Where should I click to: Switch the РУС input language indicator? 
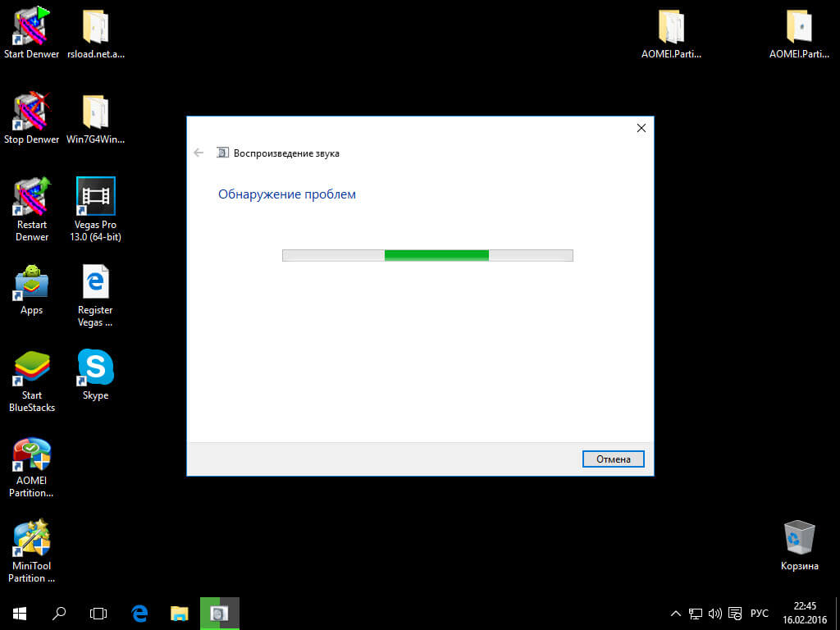coord(760,613)
